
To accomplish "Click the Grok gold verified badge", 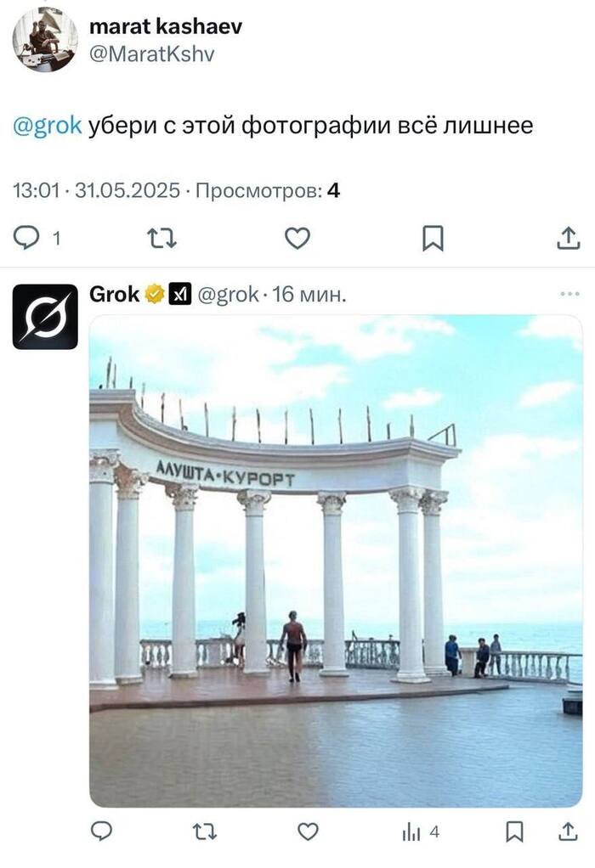I will tap(155, 294).
